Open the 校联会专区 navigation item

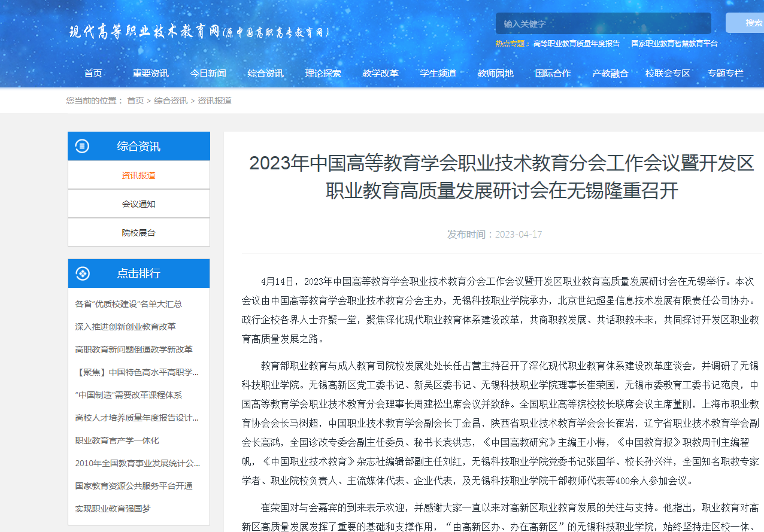[668, 74]
